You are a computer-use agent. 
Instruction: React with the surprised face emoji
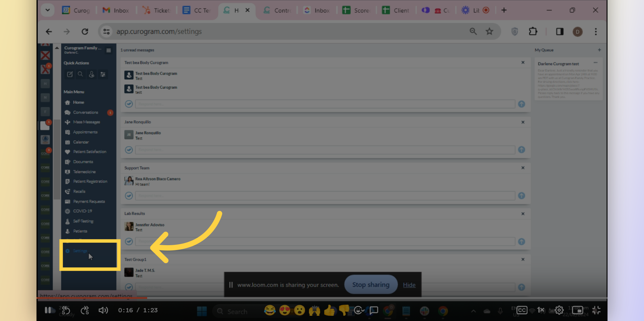pos(299,310)
